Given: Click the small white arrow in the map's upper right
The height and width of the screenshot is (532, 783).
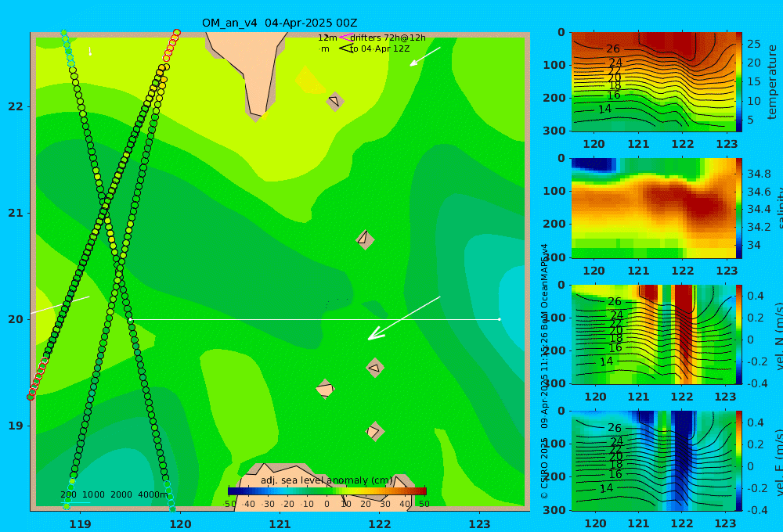Looking at the screenshot, I should 425,56.
